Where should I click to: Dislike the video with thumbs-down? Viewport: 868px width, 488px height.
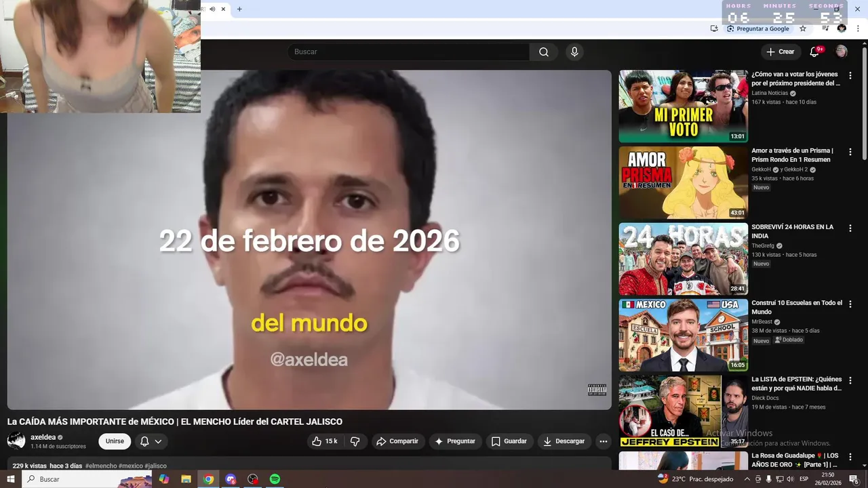(355, 441)
